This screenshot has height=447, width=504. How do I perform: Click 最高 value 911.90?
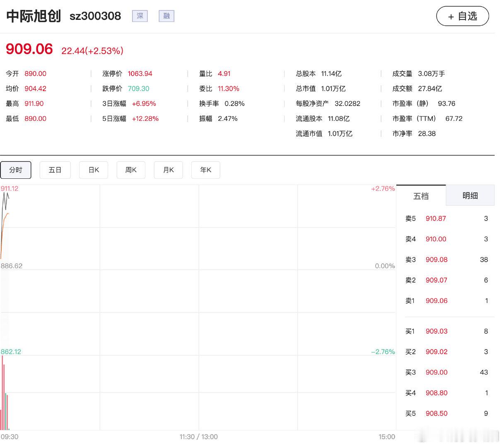(x=34, y=103)
